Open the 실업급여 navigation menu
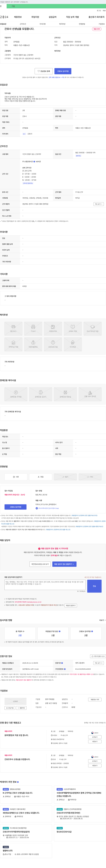Image resolution: width=106 pixels, height=868 pixels. (53, 17)
